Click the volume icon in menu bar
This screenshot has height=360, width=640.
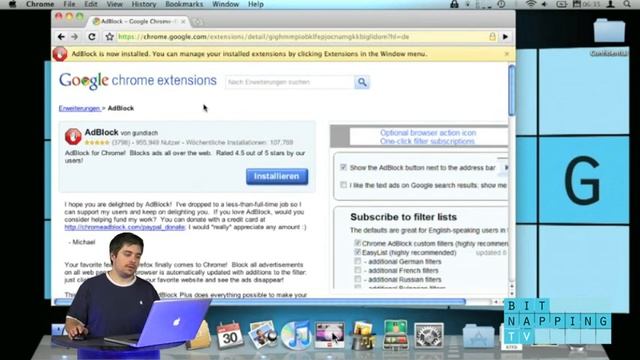(544, 4)
